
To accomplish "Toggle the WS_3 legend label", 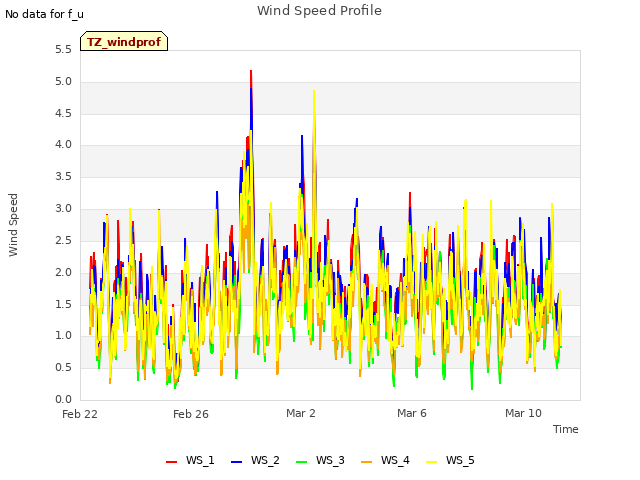I will coord(330,460).
